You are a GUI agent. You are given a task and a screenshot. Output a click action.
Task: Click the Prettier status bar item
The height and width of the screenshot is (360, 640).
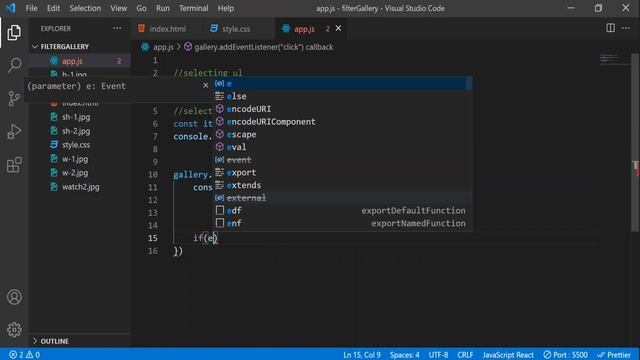point(614,355)
